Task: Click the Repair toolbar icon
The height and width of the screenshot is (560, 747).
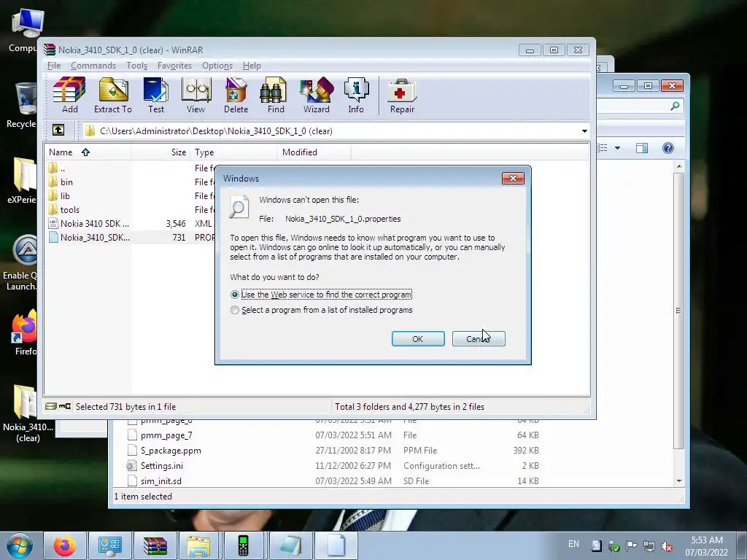Action: pyautogui.click(x=402, y=96)
